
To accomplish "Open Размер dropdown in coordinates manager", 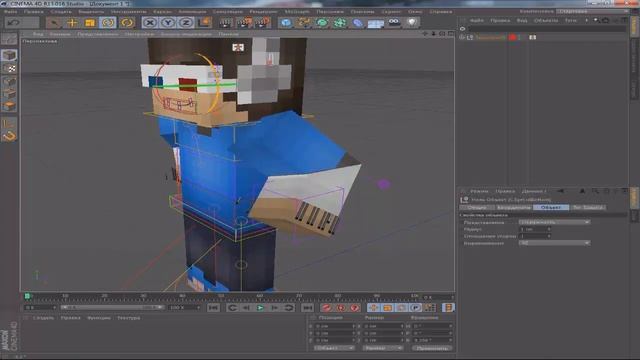I will pos(383,348).
